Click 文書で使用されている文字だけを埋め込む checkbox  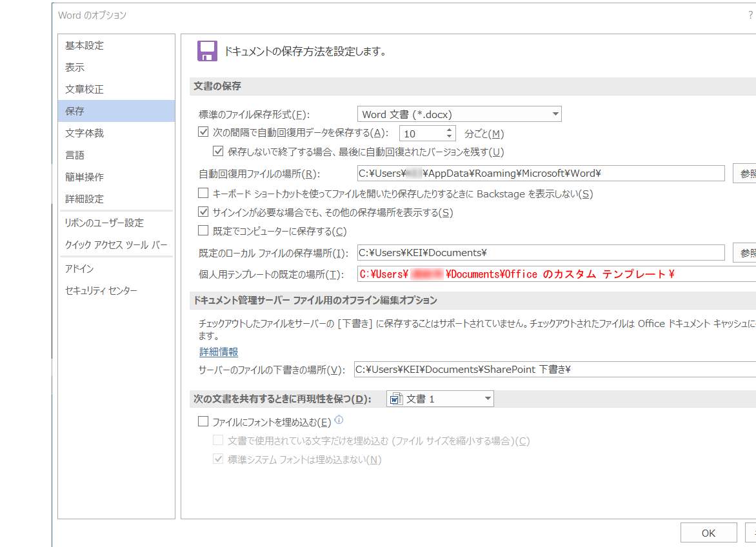point(218,440)
